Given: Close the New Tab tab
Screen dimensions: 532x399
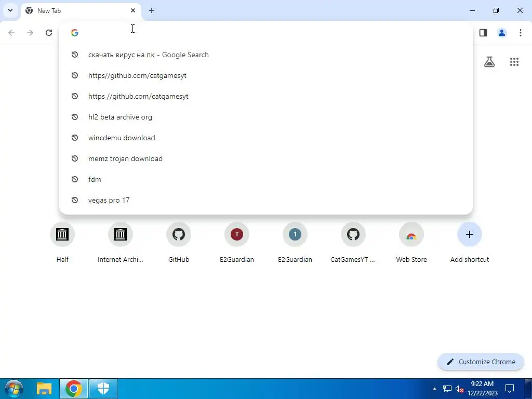Looking at the screenshot, I should coord(133,10).
